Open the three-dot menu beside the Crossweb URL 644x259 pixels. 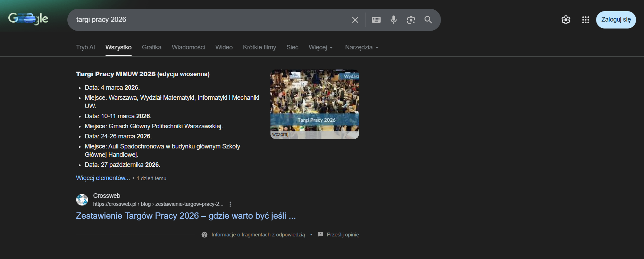click(230, 204)
